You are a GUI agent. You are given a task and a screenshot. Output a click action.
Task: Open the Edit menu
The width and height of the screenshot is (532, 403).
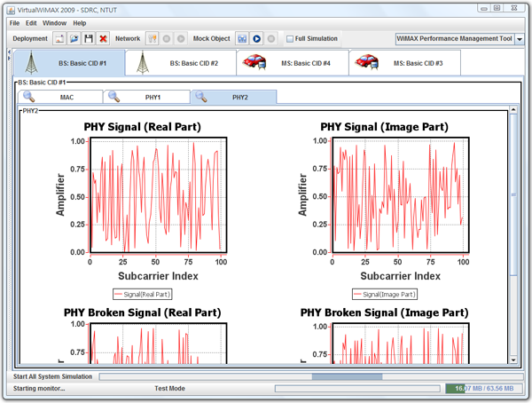click(x=31, y=23)
